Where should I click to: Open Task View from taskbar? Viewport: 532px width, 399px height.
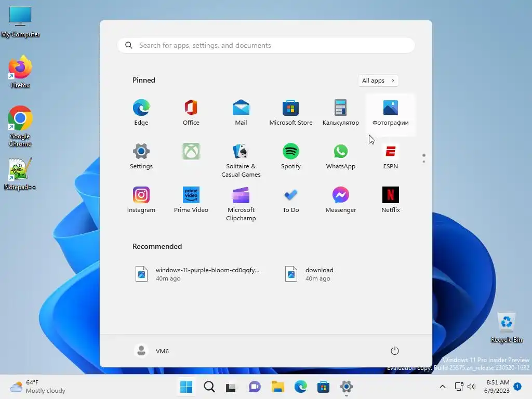(232, 387)
